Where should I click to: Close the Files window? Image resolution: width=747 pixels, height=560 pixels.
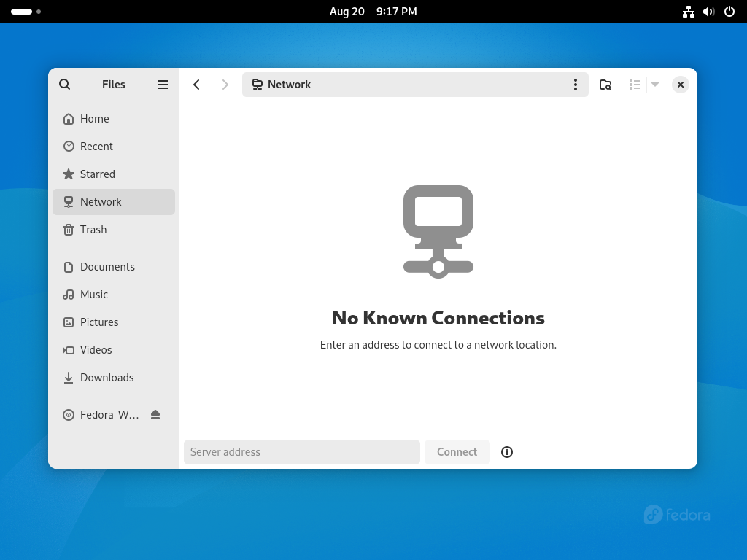coord(681,85)
